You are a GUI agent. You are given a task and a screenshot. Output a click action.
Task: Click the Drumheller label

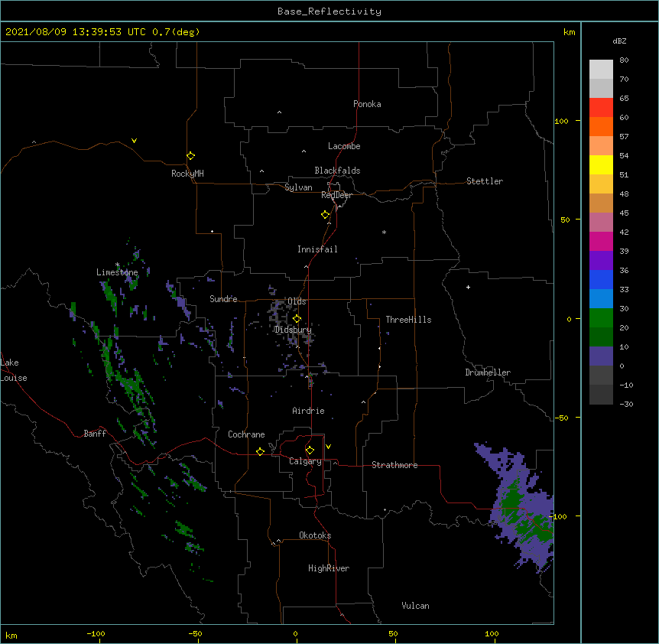click(x=488, y=372)
